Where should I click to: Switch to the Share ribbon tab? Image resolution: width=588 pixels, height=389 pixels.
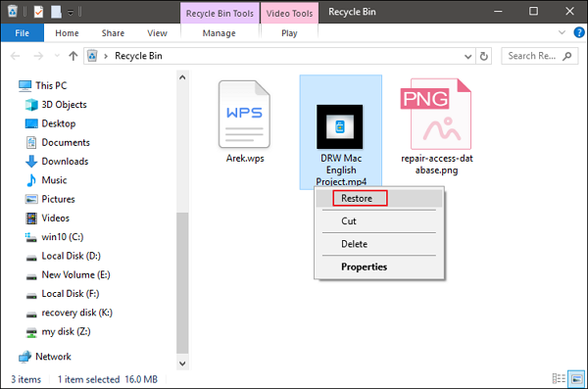[x=113, y=33]
